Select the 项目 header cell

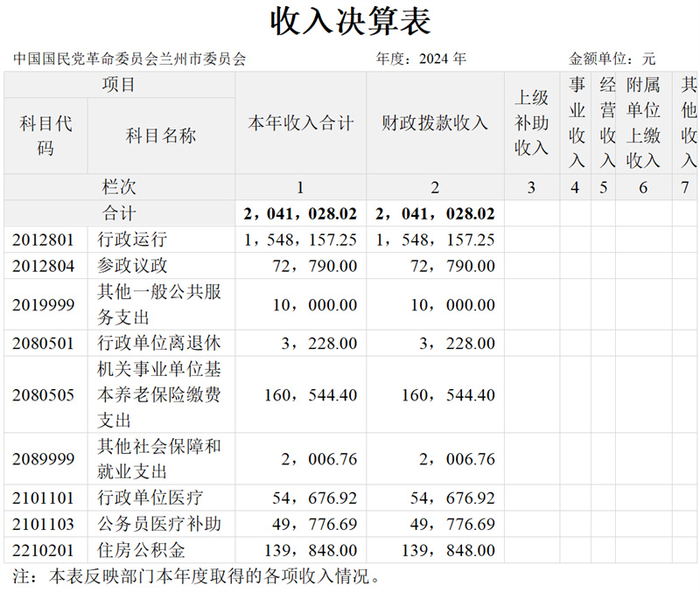118,85
